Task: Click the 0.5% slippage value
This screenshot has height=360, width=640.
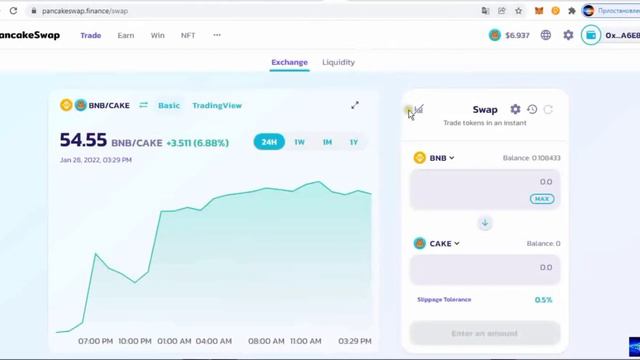Action: coord(543,300)
